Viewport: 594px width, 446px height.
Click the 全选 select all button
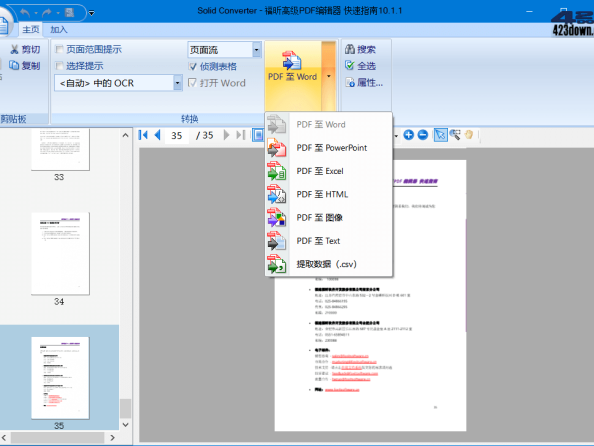tap(360, 66)
